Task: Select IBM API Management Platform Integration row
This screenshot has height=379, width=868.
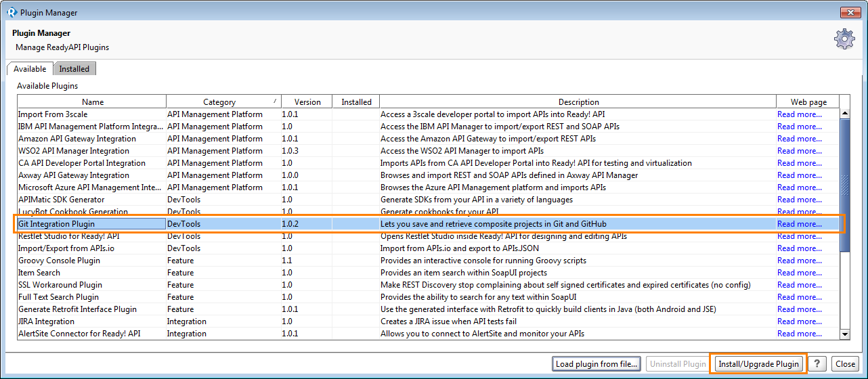Action: click(429, 127)
